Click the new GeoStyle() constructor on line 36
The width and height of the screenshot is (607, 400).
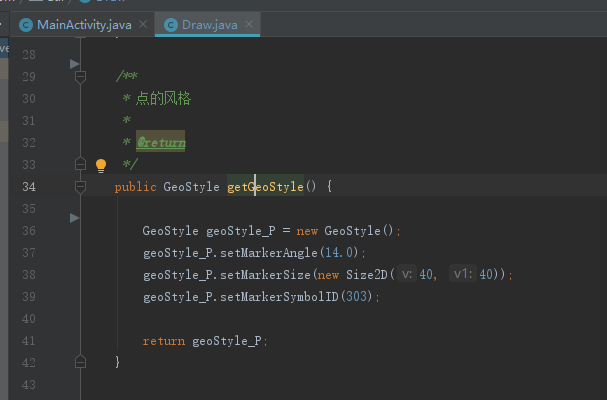[x=345, y=231]
